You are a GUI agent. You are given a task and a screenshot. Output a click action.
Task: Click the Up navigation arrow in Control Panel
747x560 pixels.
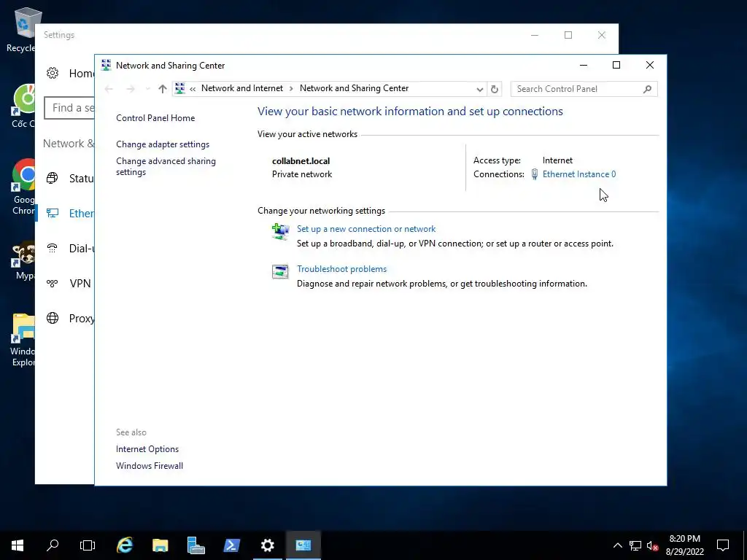click(163, 89)
